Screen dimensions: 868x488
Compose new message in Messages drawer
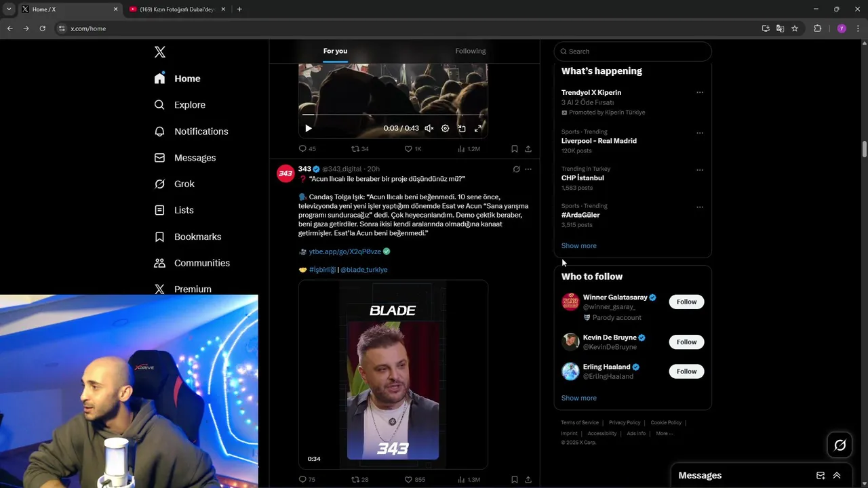(821, 476)
